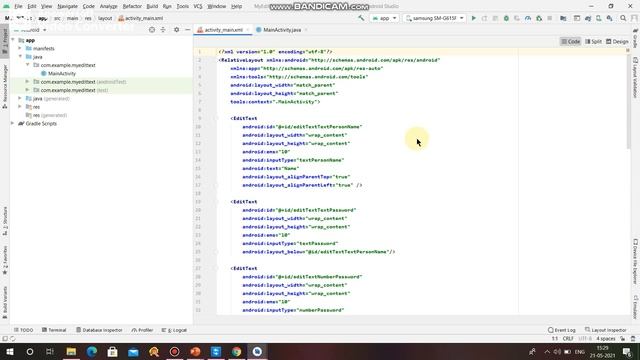Open the Event Log

pyautogui.click(x=562, y=330)
